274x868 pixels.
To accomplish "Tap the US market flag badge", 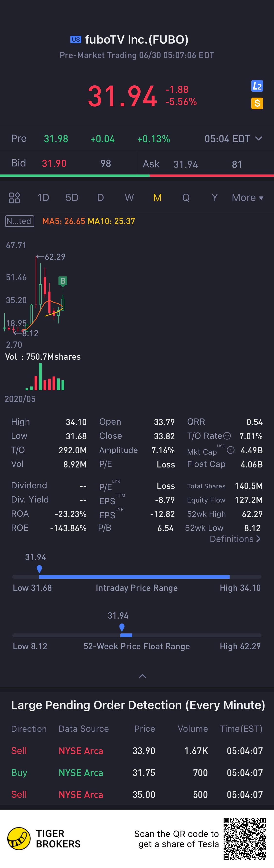I will coord(76,39).
